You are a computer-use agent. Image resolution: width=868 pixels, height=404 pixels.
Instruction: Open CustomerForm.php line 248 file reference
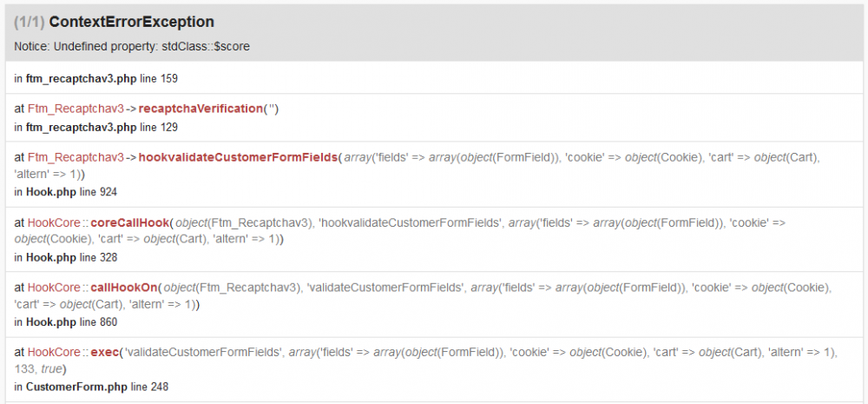coord(75,386)
